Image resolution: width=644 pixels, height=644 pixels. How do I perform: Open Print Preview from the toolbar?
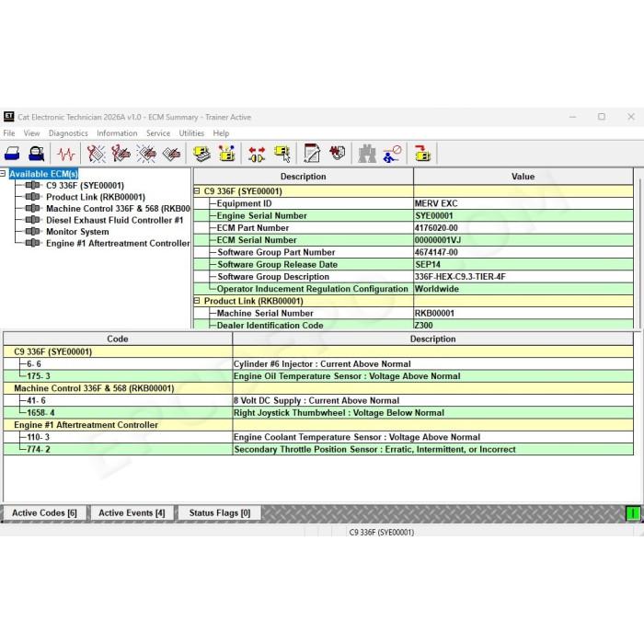(x=37, y=154)
